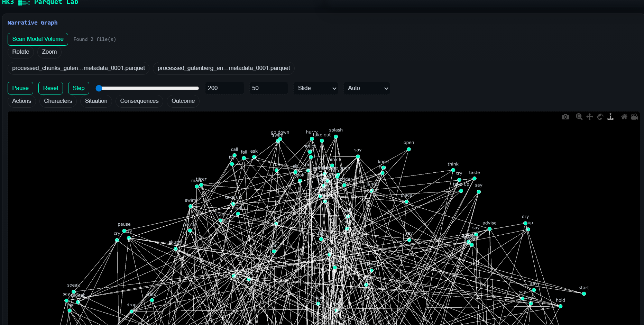Image resolution: width=644 pixels, height=325 pixels.
Task: Select the pan tool in graph modebar
Action: (590, 117)
